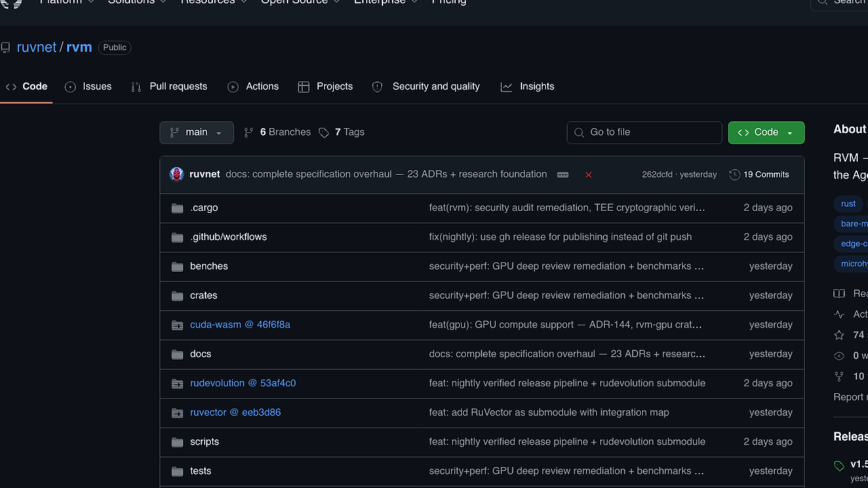Open the crates folder
The height and width of the screenshot is (488, 868).
[203, 296]
